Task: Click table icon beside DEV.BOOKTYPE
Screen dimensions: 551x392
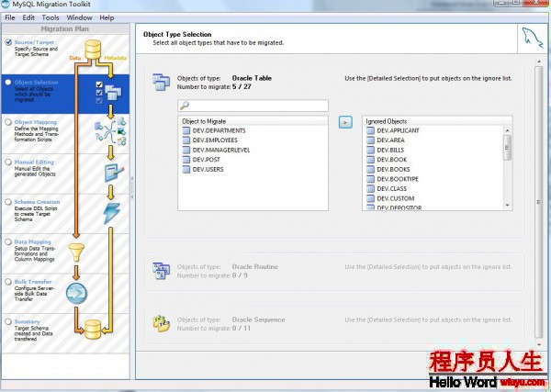Action: point(371,179)
